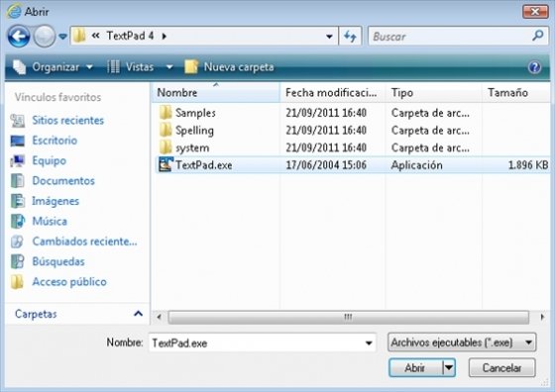Sort by Fecha modificación column
Image resolution: width=555 pixels, height=392 pixels.
(x=332, y=93)
